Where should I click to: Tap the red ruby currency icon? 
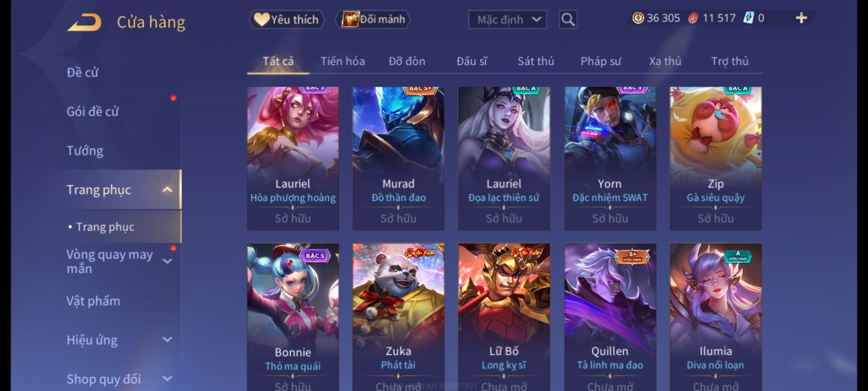coord(693,18)
